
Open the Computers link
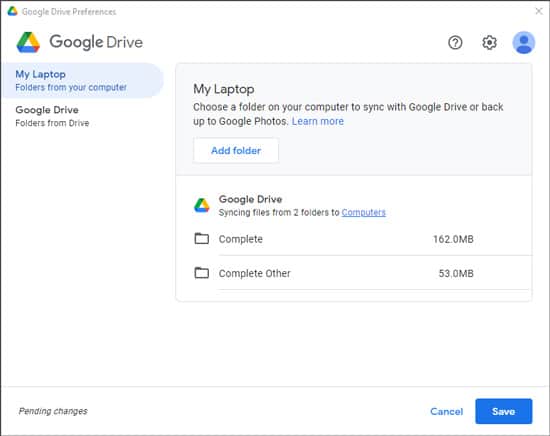pos(364,213)
